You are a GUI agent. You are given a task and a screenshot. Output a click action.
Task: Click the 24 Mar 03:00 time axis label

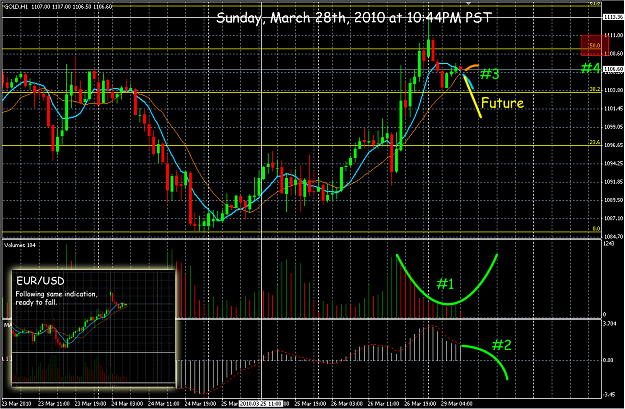(x=127, y=404)
